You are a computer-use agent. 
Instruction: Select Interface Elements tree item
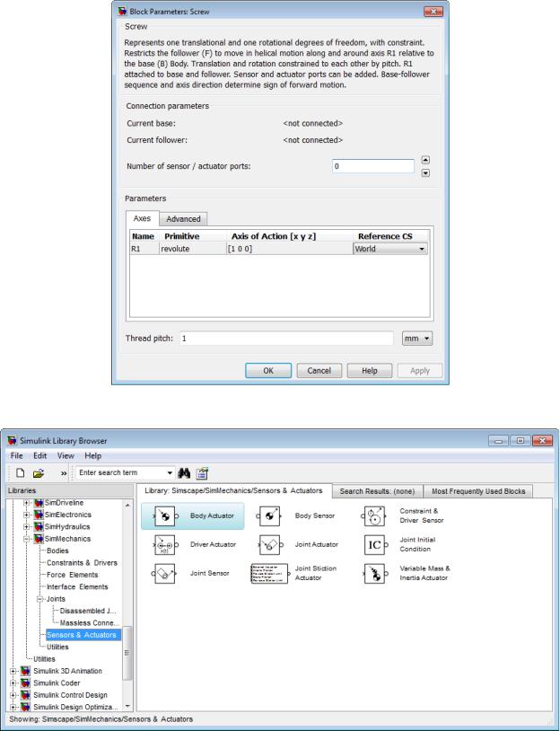pyautogui.click(x=77, y=587)
